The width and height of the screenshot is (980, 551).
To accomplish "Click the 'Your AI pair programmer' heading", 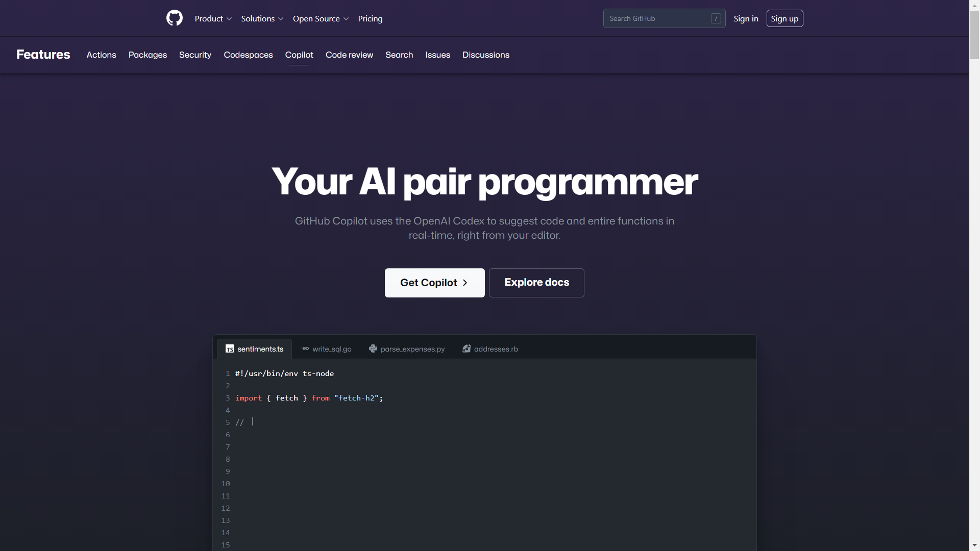I will coord(484,182).
